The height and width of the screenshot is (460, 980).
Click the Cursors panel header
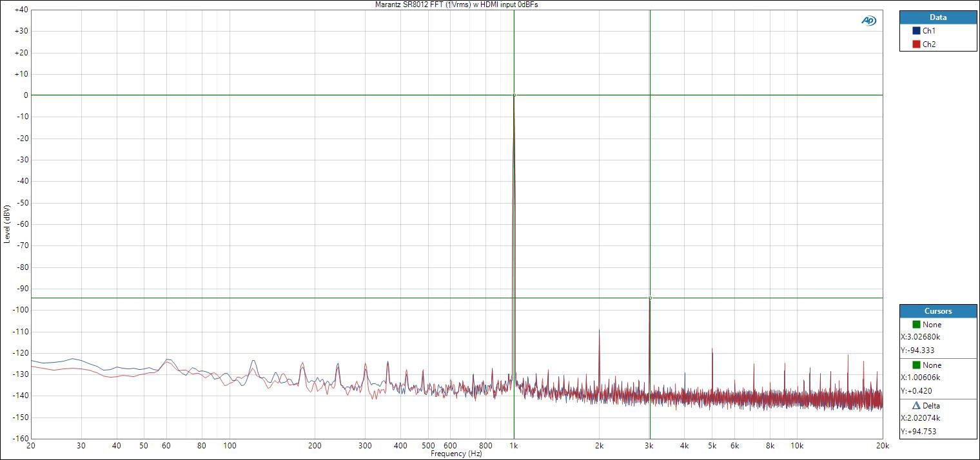(x=938, y=311)
